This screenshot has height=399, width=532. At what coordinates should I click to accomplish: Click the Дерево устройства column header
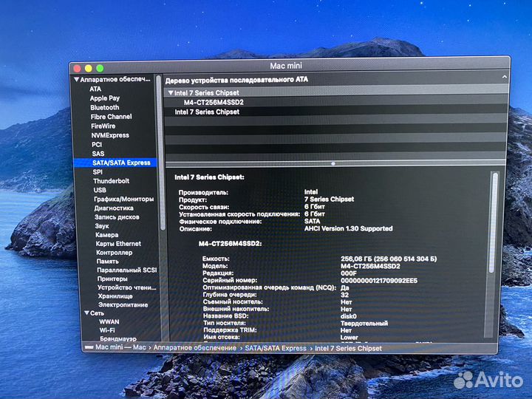click(236, 80)
